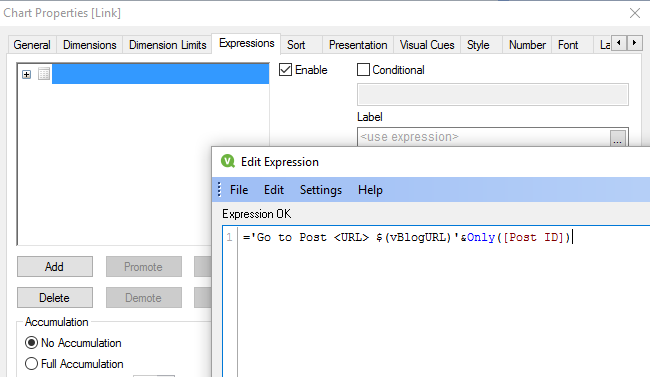Check the Conditional checkbox

[x=363, y=70]
